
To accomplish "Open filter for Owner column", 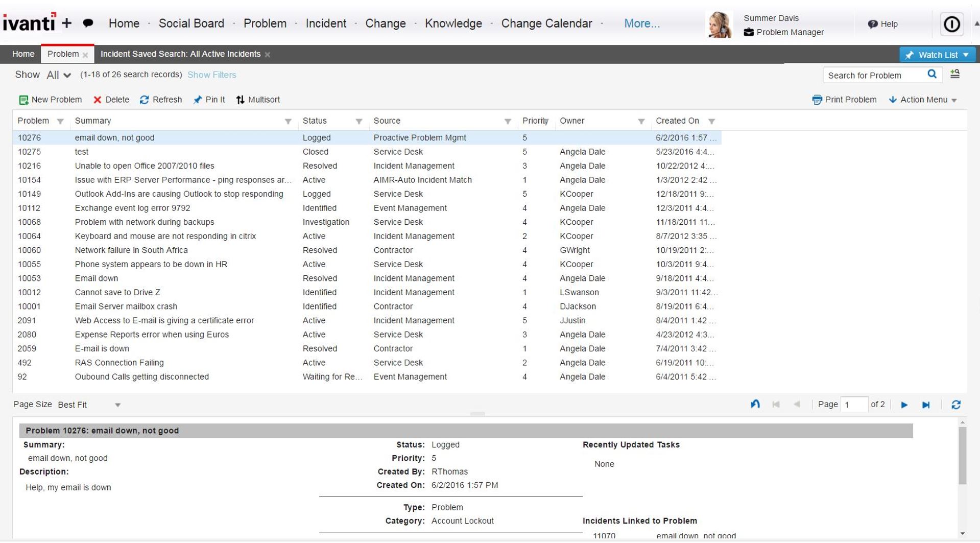I will [x=641, y=121].
